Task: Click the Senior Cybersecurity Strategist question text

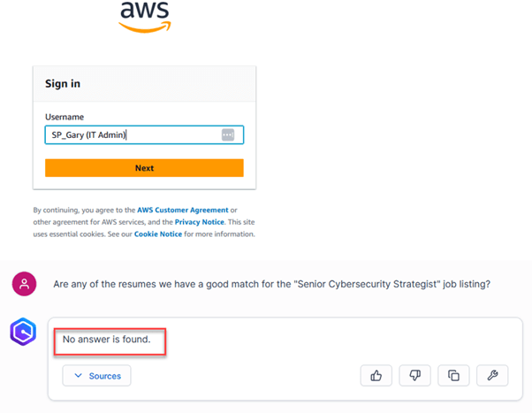Action: tap(272, 284)
